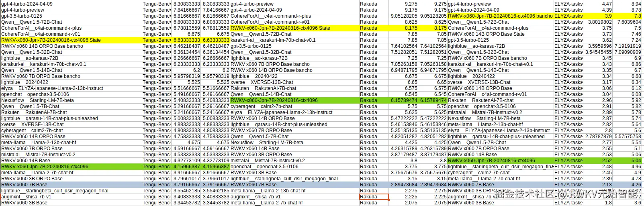
Task: Select the green highlighted 5.04 cell
Action: [x=627, y=161]
